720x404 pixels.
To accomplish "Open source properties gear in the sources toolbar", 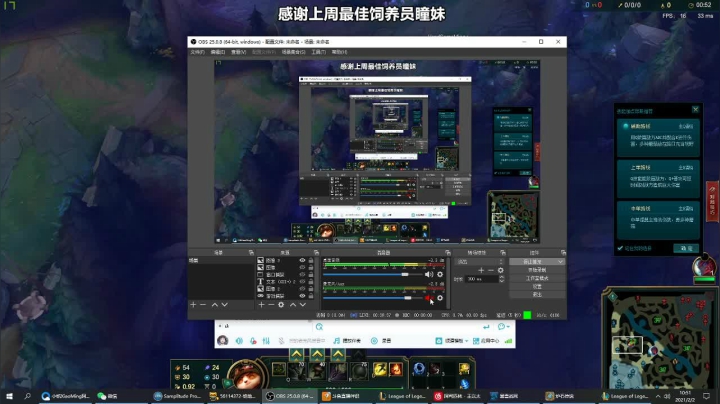I will click(281, 305).
